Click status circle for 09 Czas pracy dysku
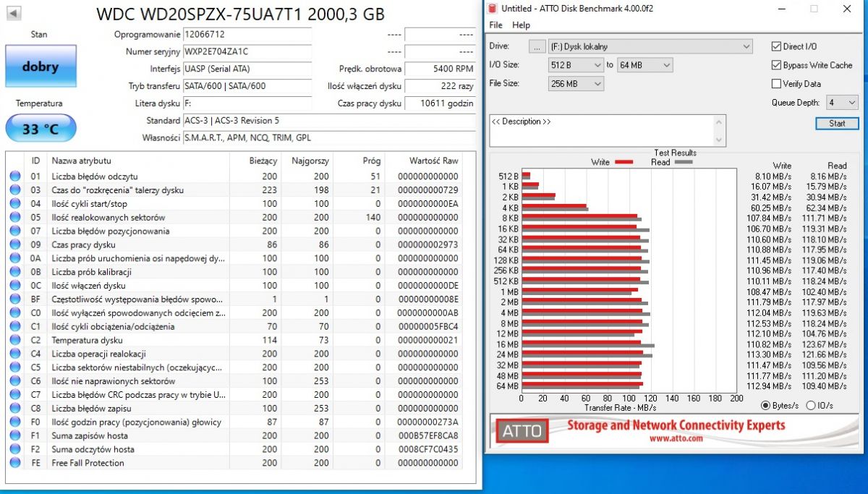The height and width of the screenshot is (494, 868). coord(15,244)
